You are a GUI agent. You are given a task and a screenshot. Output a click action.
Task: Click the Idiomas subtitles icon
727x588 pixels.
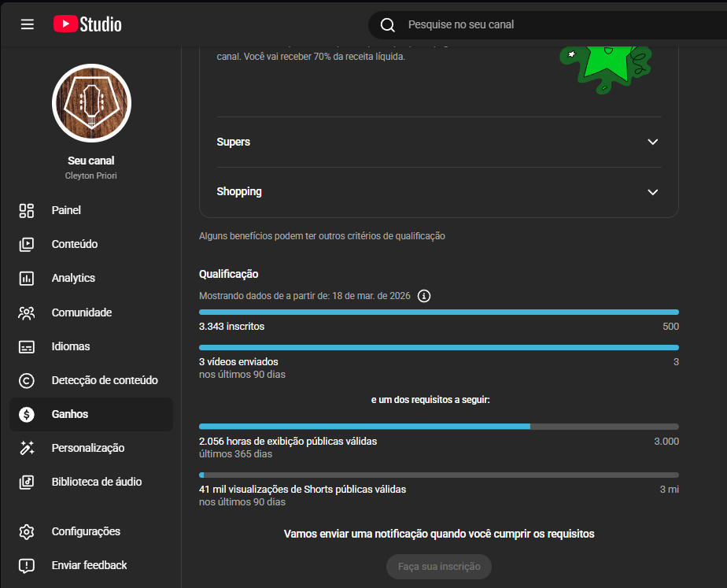click(27, 346)
